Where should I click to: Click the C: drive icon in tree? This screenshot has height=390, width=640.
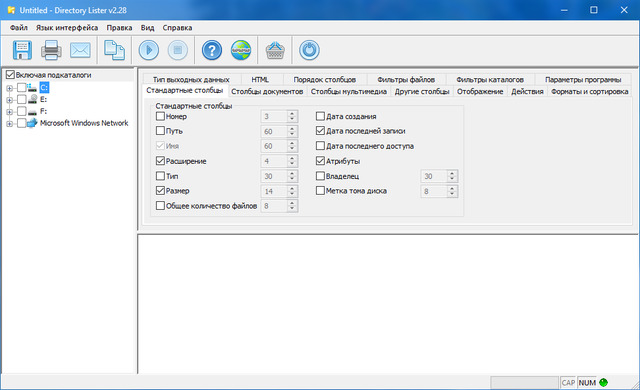point(32,87)
